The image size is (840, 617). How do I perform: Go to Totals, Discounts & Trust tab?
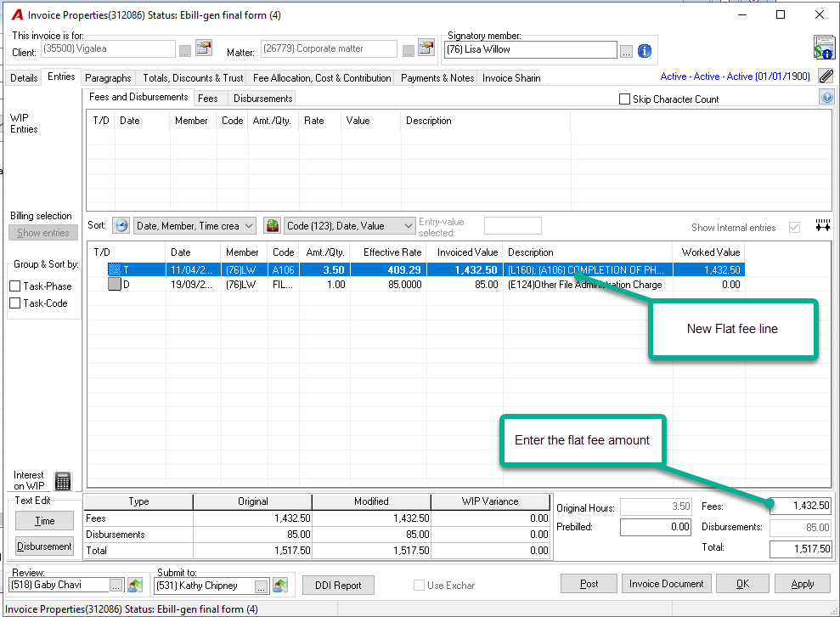pos(193,78)
